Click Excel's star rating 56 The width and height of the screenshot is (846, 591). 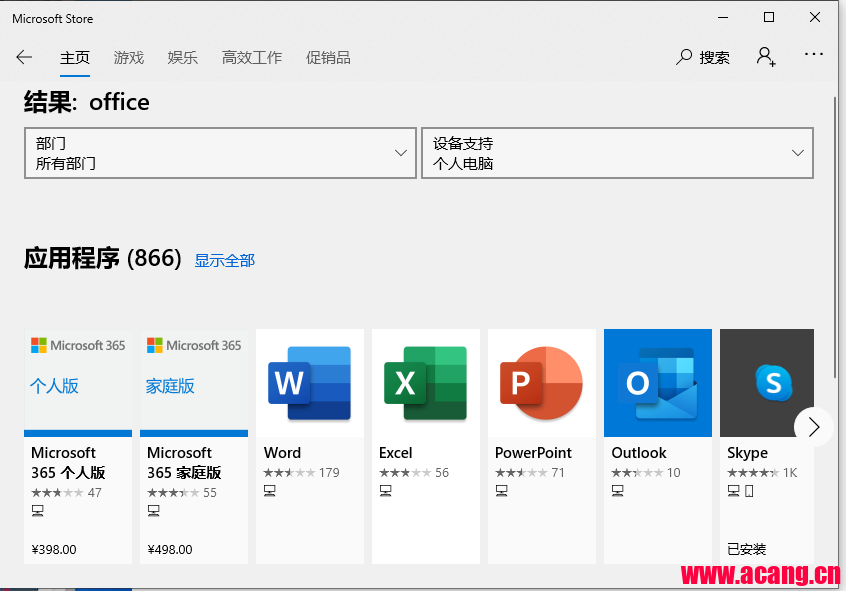(414, 473)
